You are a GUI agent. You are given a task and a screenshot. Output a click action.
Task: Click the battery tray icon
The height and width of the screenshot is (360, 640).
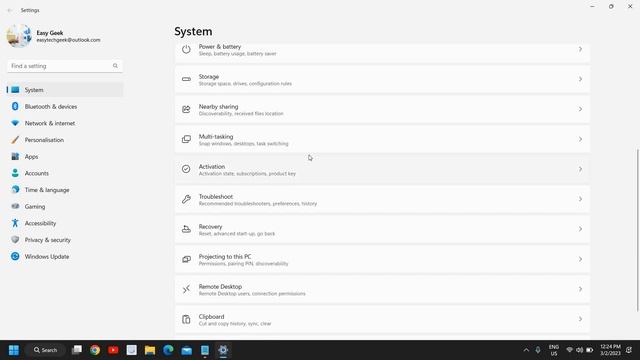pos(590,350)
